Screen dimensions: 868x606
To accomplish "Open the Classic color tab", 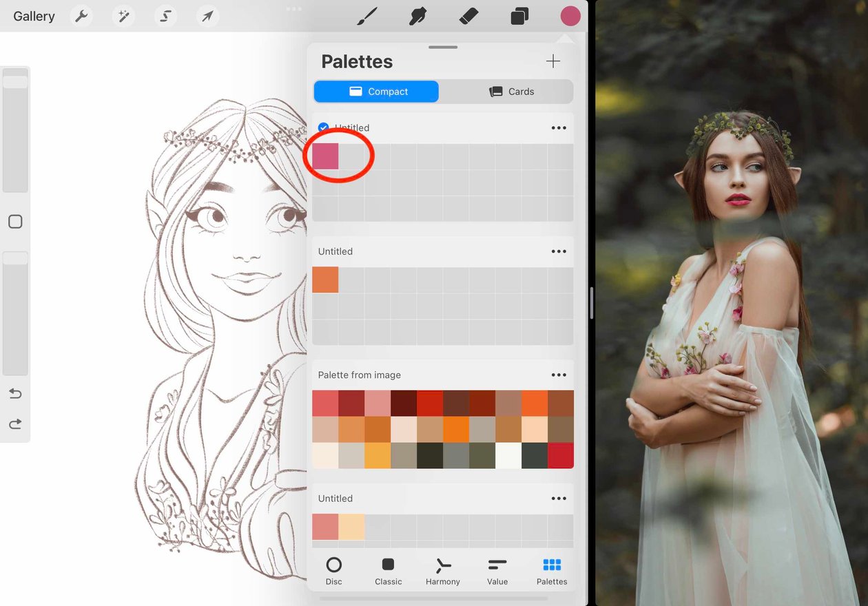I will coord(388,572).
